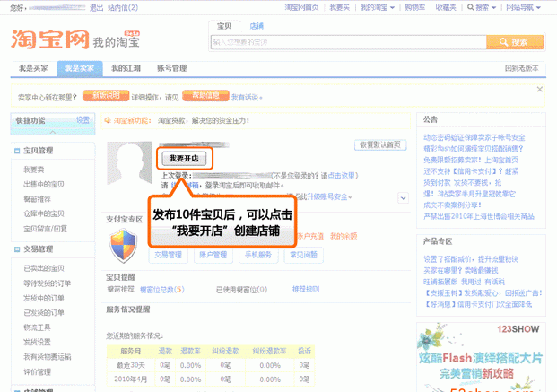Open 评价管理 in sidebar

(37, 372)
